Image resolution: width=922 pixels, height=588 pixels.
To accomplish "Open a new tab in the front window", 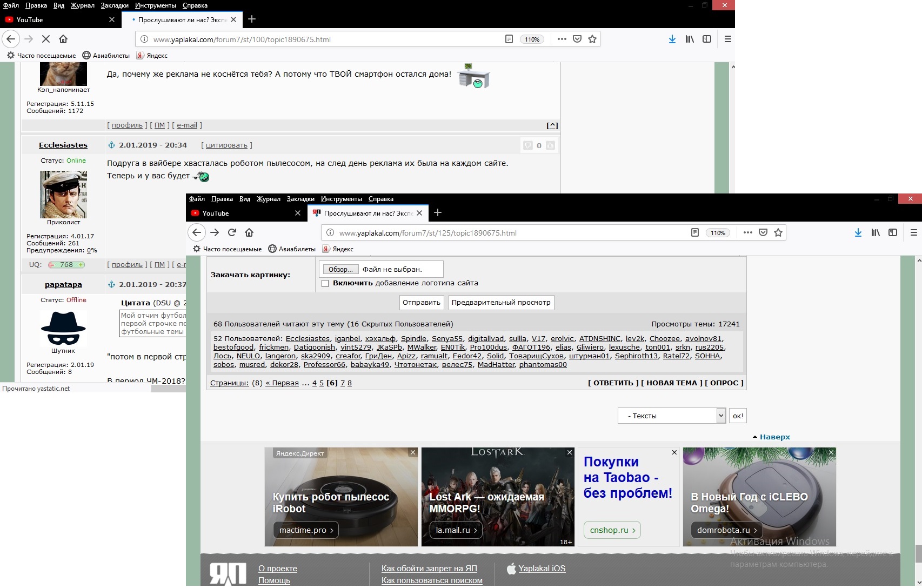I will point(438,213).
